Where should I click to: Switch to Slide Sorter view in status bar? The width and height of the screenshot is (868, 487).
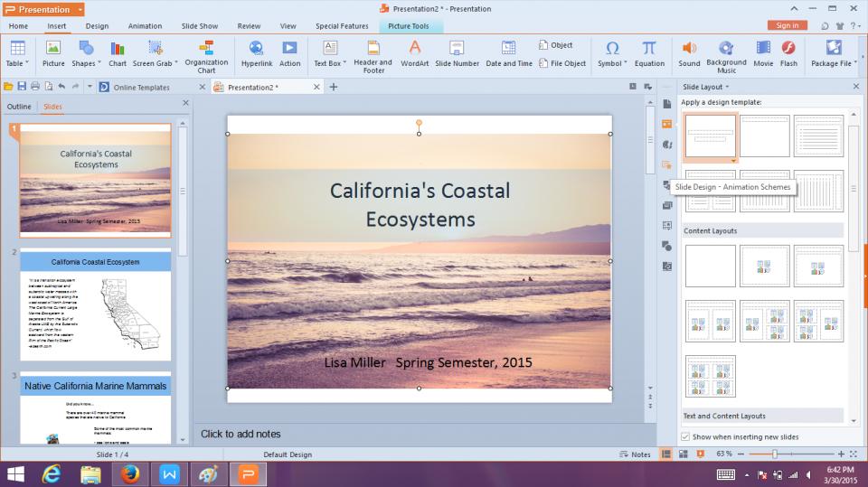(684, 454)
